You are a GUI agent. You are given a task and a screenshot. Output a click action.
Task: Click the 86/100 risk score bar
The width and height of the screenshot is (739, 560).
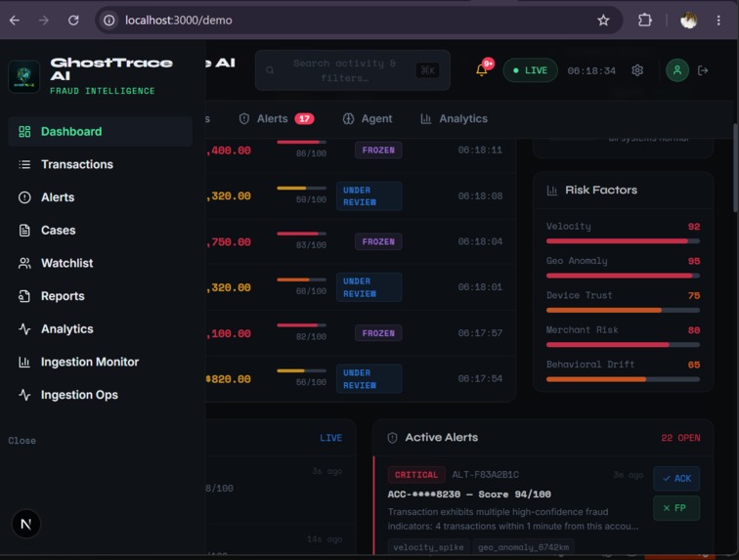[x=302, y=142]
